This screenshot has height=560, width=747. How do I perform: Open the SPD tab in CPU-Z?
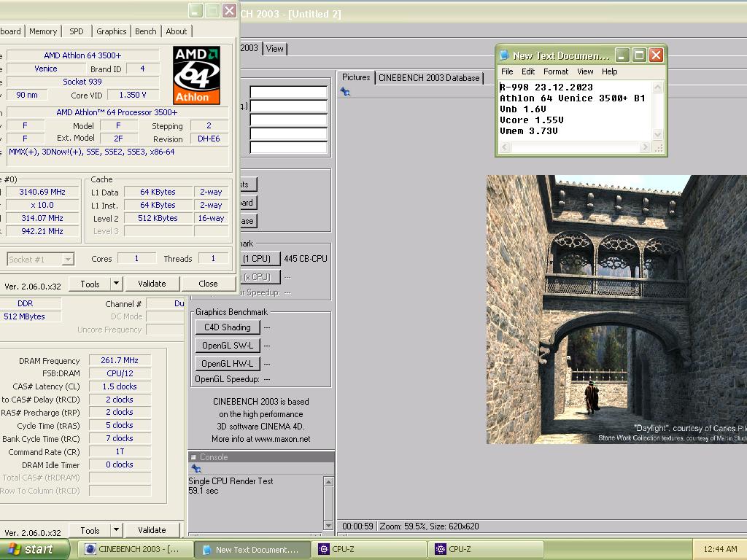tap(76, 31)
